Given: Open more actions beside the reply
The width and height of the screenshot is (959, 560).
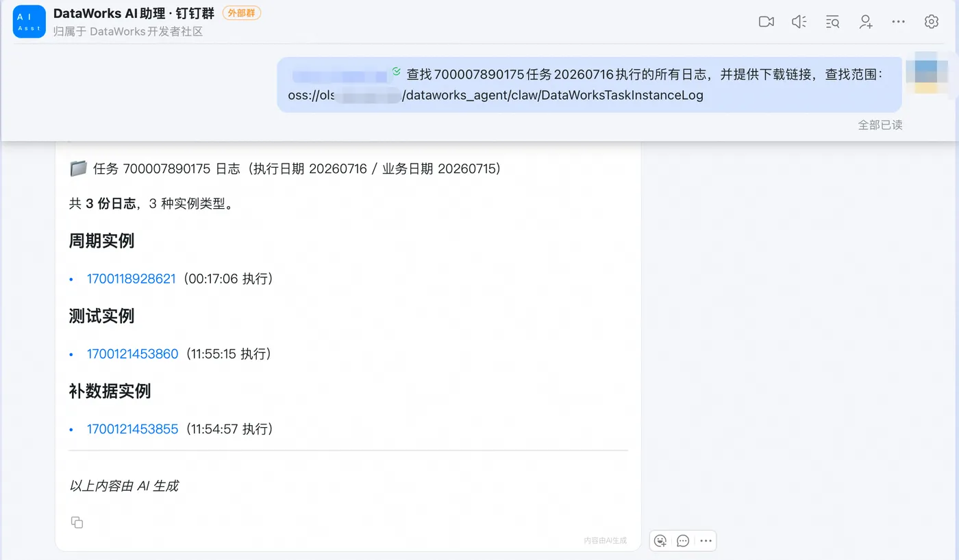Looking at the screenshot, I should pos(706,541).
